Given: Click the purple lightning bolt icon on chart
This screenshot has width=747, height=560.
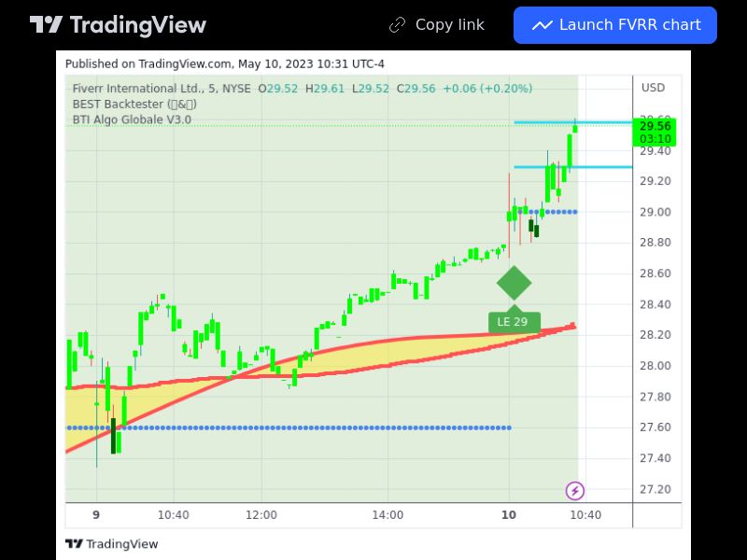Looking at the screenshot, I should click(x=575, y=491).
